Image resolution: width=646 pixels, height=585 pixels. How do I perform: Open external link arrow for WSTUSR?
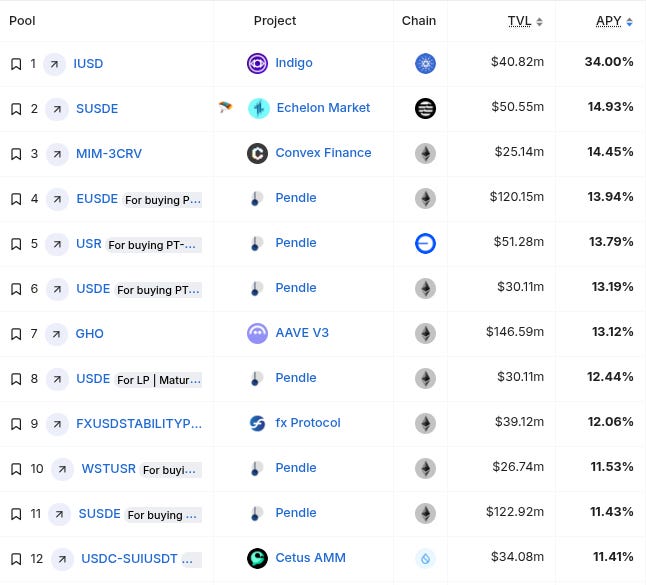[62, 469]
